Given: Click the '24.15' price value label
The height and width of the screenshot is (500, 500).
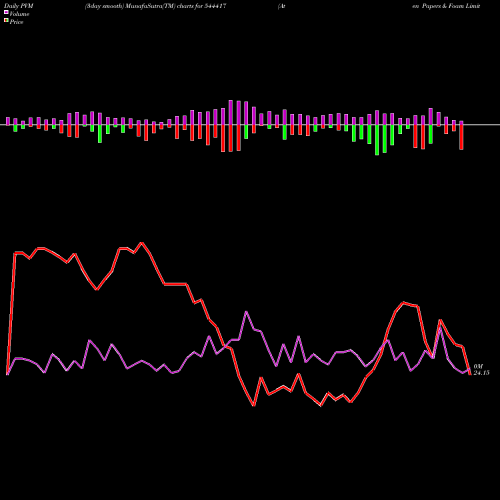Looking at the screenshot, I should (481, 373).
